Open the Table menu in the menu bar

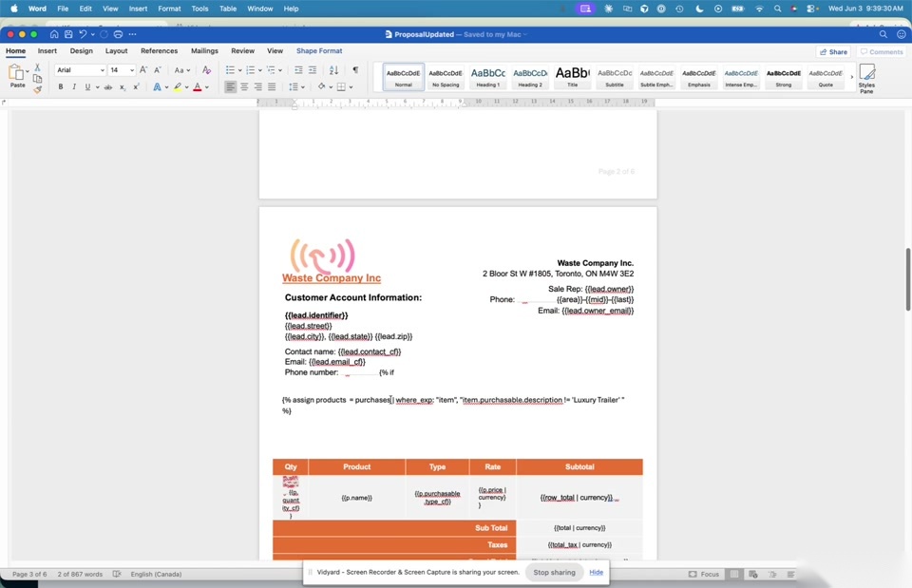click(228, 9)
